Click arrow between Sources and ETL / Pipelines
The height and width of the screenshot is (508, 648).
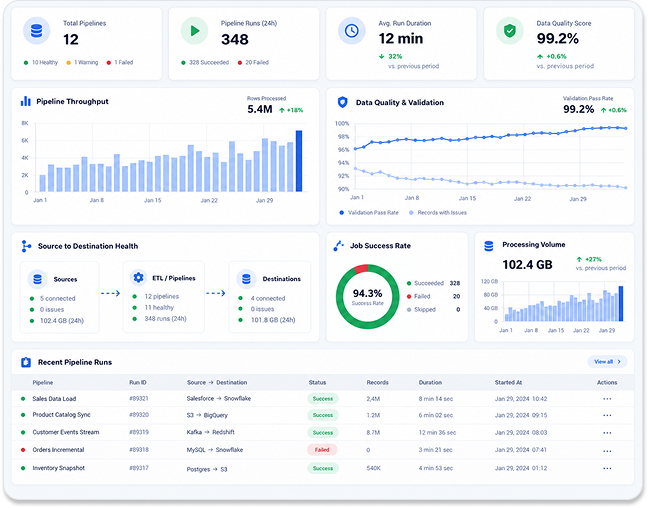coord(110,293)
